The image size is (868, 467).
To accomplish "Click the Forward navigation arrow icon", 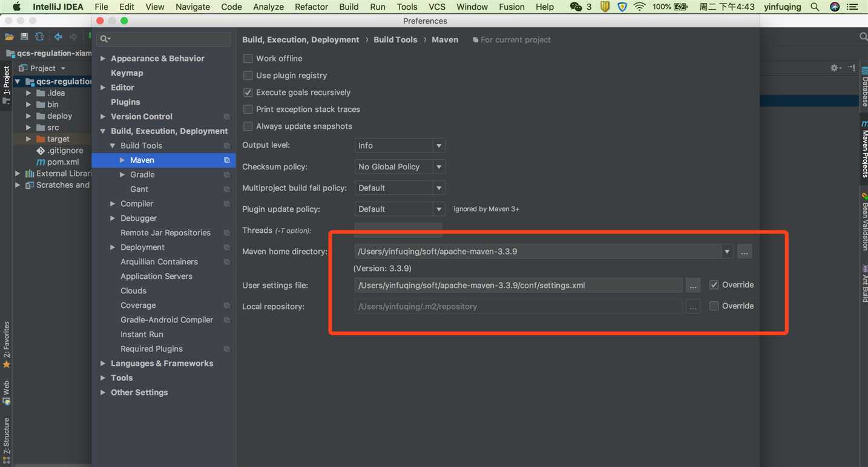I will (x=73, y=37).
